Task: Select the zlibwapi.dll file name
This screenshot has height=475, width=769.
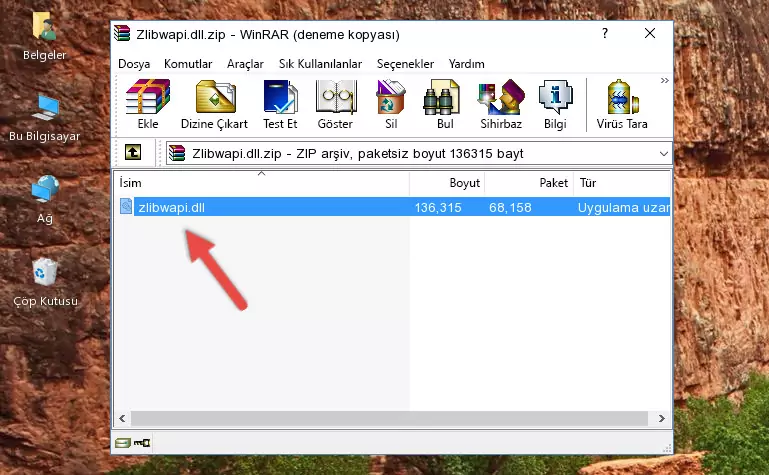Action: coord(172,207)
